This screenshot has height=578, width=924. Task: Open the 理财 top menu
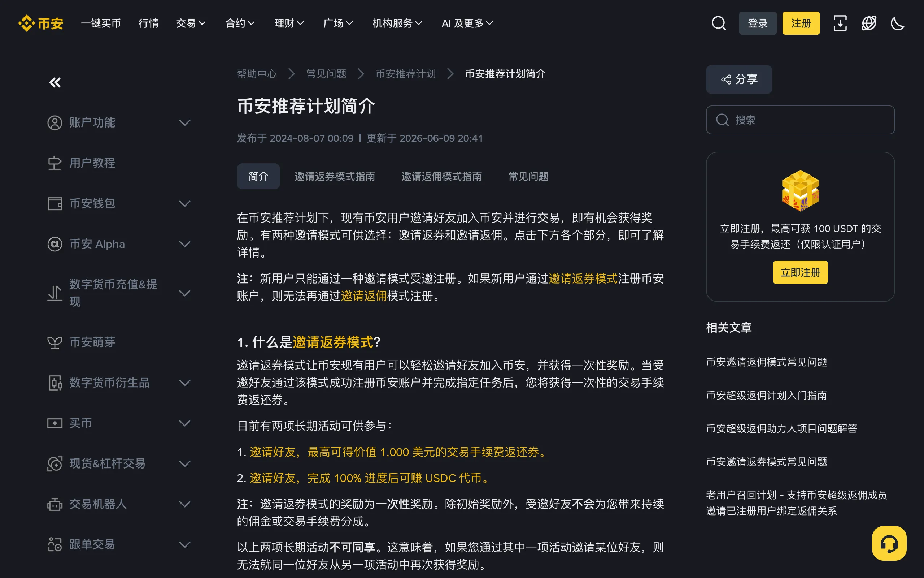(x=289, y=23)
